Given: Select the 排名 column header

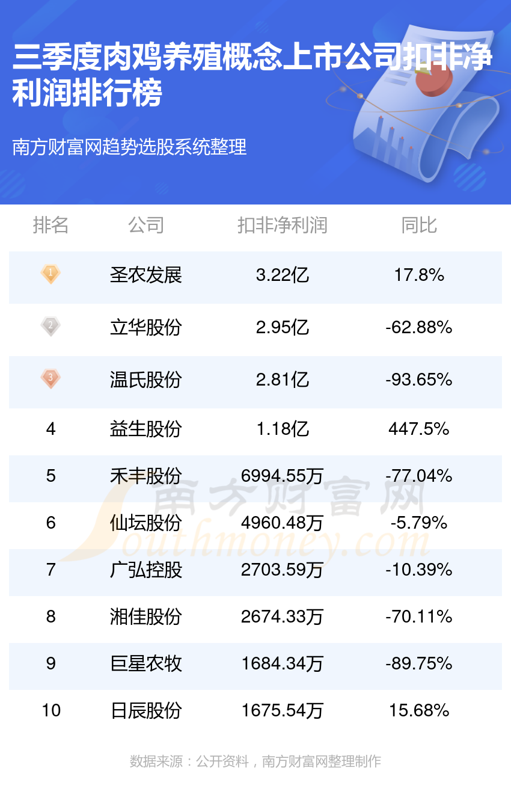Looking at the screenshot, I should (50, 226).
